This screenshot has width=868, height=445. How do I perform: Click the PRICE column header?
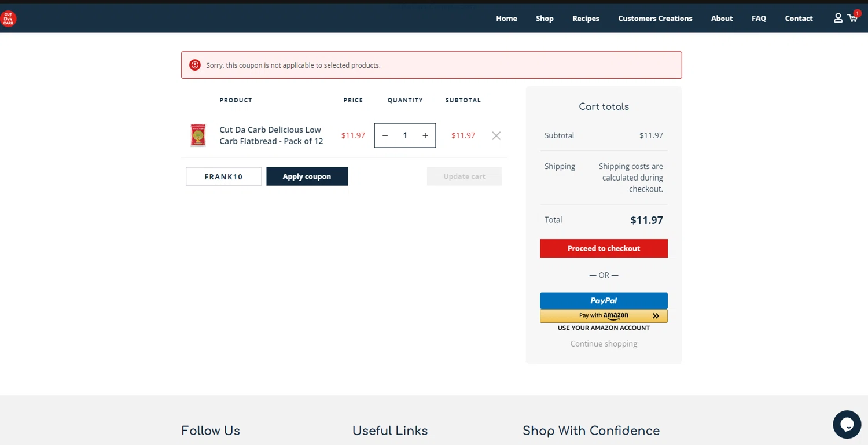pyautogui.click(x=353, y=100)
